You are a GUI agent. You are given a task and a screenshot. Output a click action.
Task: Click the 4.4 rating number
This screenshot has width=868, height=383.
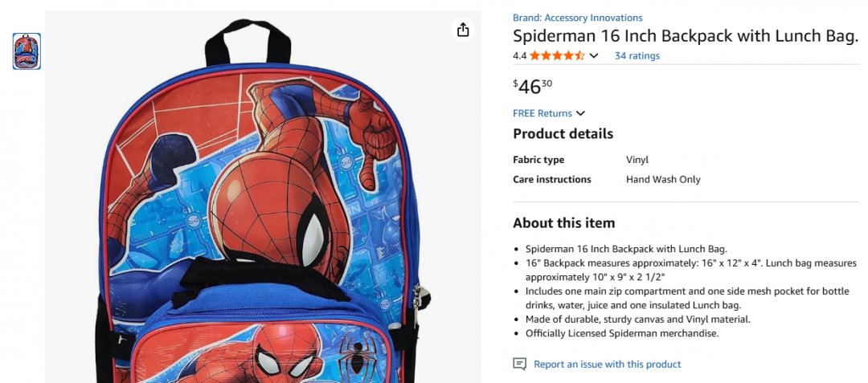519,56
